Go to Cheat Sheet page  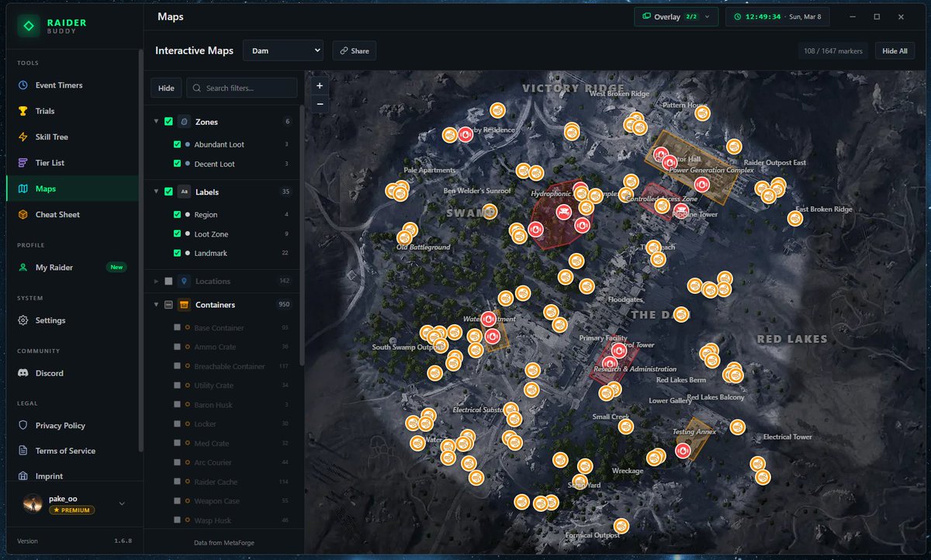[x=73, y=214]
